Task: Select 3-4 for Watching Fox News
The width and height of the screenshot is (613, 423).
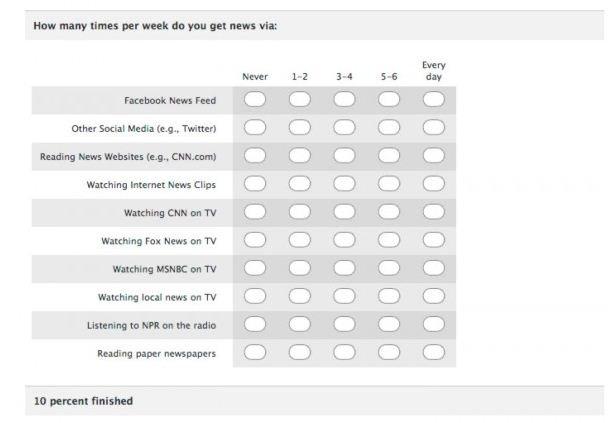Action: [344, 240]
